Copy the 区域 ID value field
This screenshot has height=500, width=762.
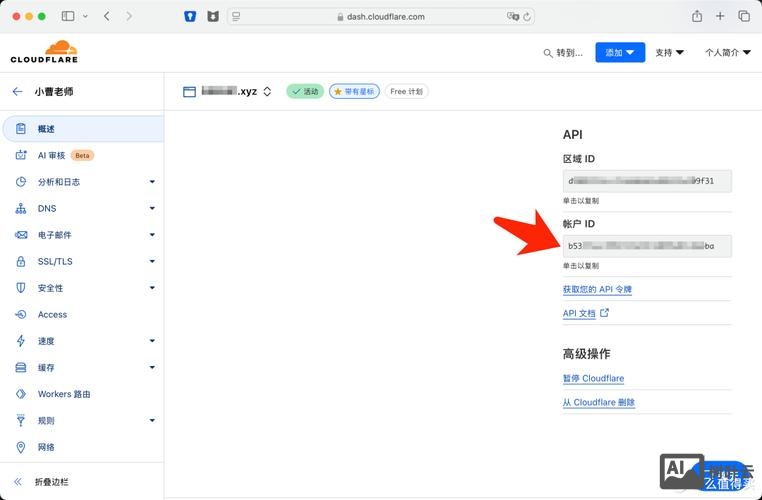647,181
